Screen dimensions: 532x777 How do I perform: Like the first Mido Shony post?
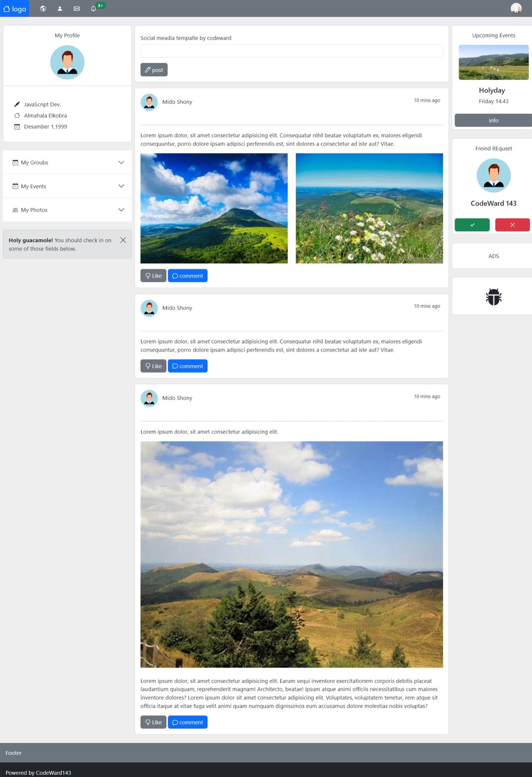pos(153,276)
